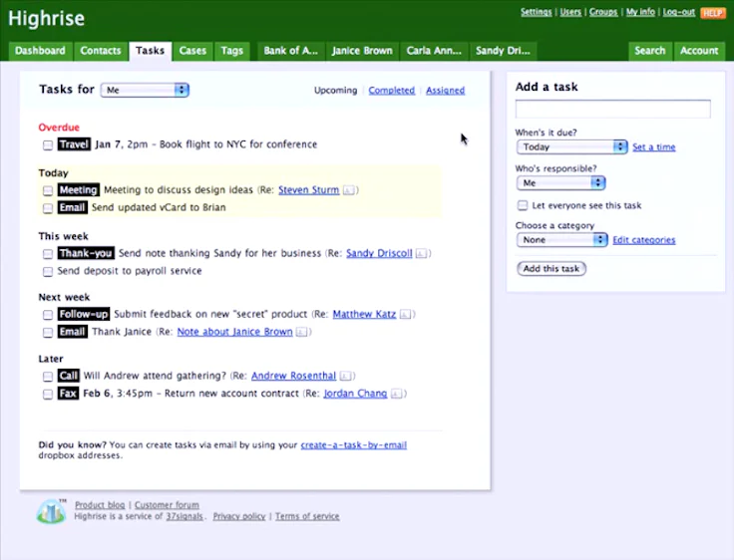Switch to the Contacts tab
Screen dimensions: 734x560
pyautogui.click(x=101, y=51)
